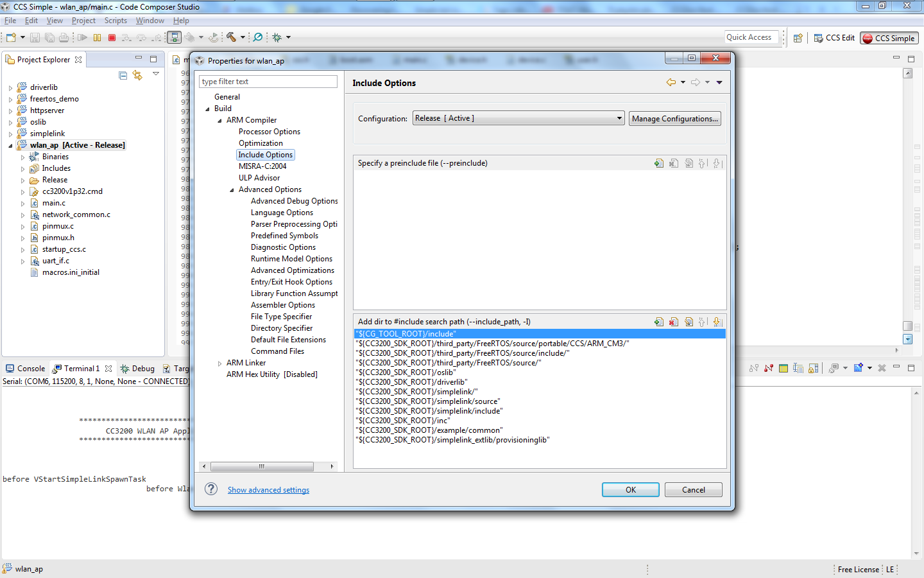The height and width of the screenshot is (578, 924).
Task: Click the properties tree horizontal scrollbar
Action: pyautogui.click(x=262, y=466)
